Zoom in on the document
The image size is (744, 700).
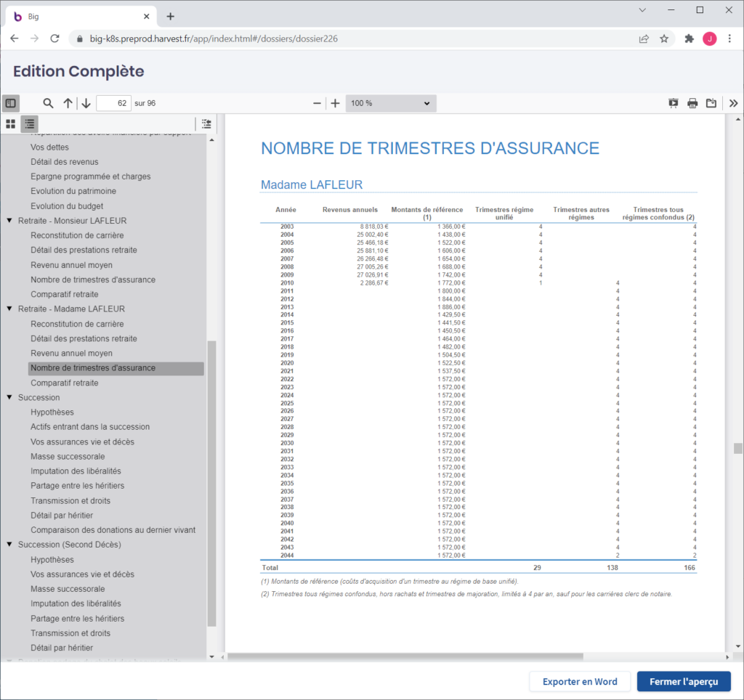point(335,103)
